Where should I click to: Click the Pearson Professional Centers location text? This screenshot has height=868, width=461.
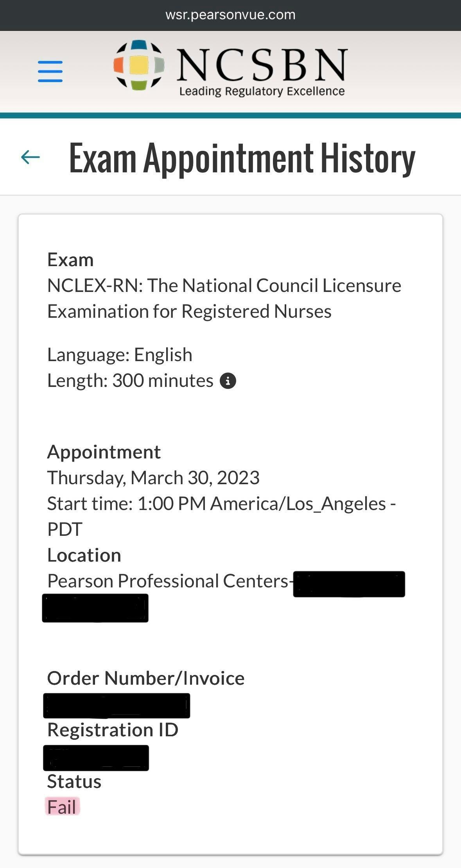point(168,581)
